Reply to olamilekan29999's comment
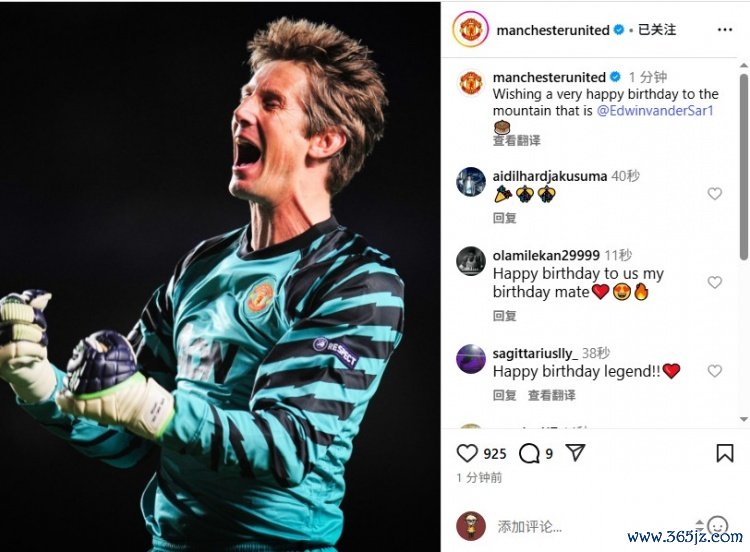This screenshot has height=552, width=750. pos(505,316)
